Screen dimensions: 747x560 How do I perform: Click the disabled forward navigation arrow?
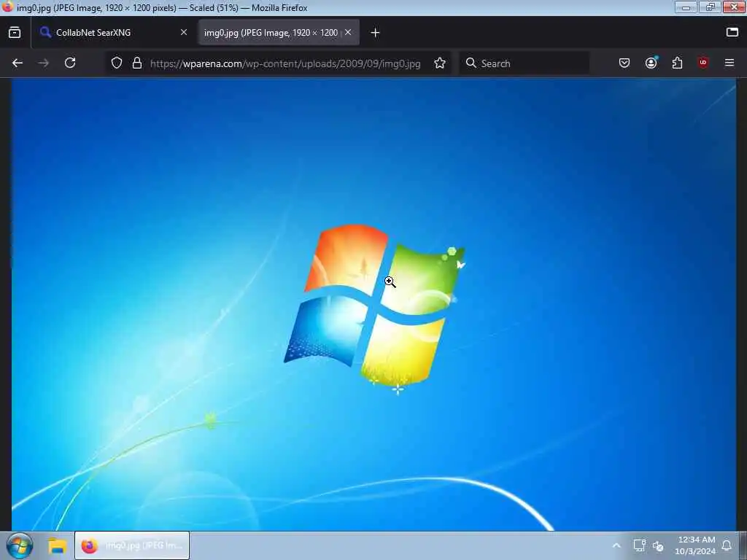tap(43, 63)
